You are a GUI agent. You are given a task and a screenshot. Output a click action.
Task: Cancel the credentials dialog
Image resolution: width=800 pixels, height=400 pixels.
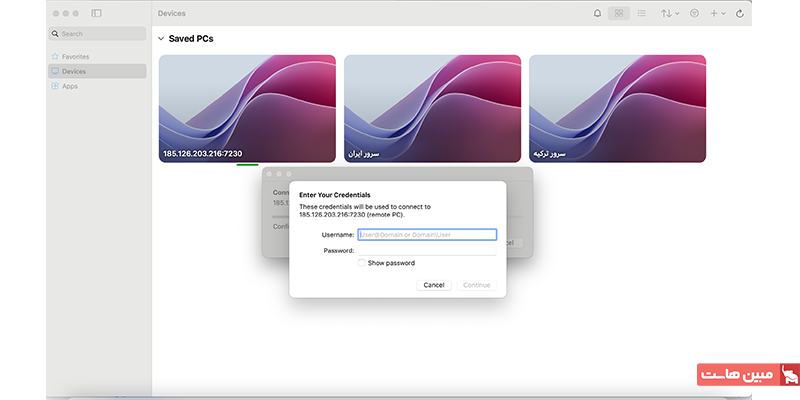(434, 285)
